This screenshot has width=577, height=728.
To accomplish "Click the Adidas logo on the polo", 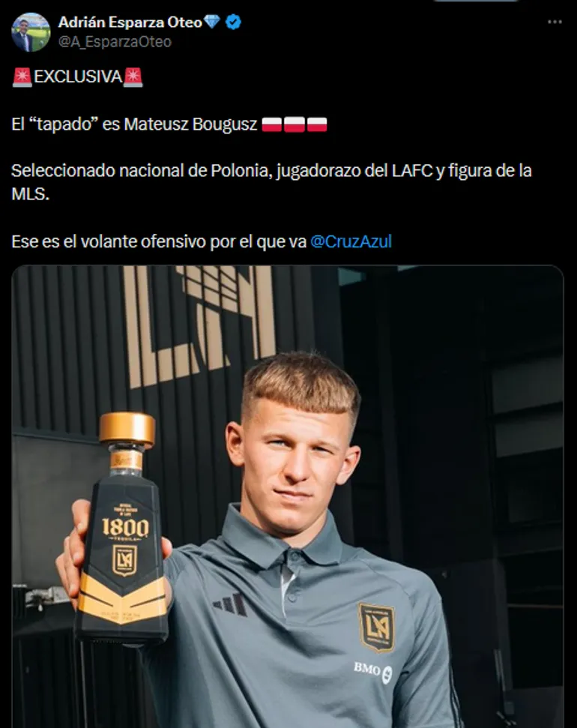I will coord(230,604).
